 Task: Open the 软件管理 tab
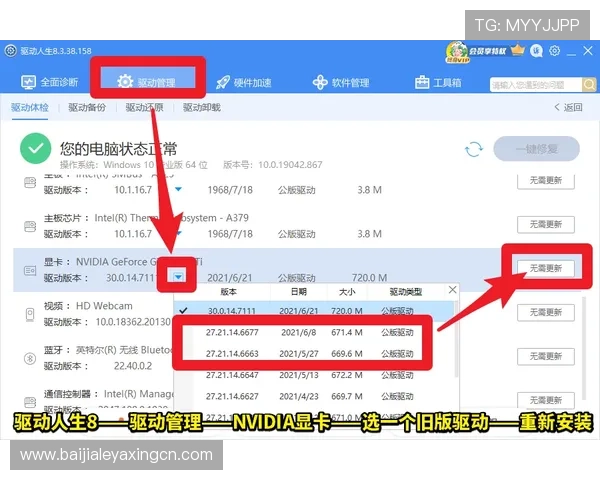pos(341,83)
